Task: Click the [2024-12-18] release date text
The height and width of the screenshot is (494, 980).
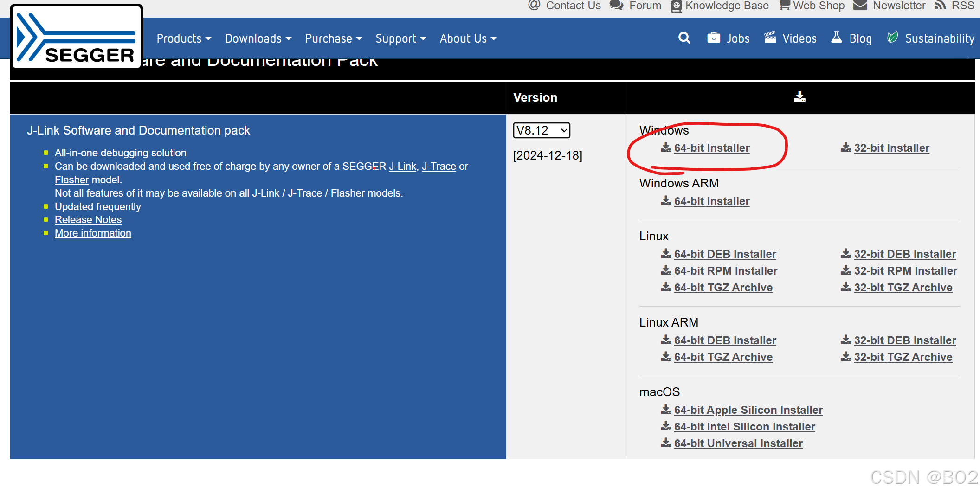Action: pyautogui.click(x=548, y=155)
